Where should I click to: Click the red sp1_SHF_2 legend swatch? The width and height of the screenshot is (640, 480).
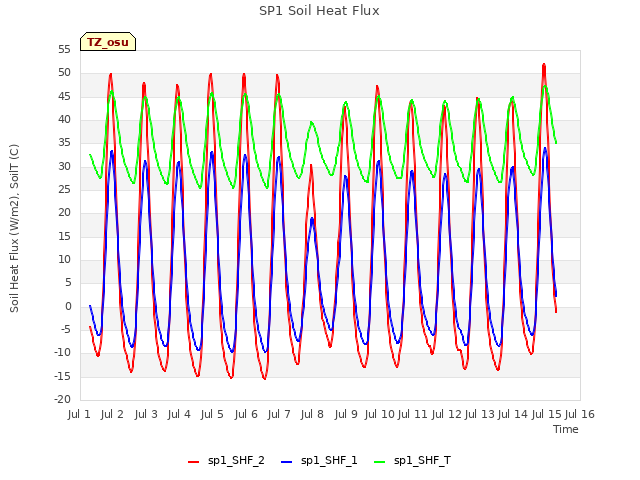click(193, 462)
